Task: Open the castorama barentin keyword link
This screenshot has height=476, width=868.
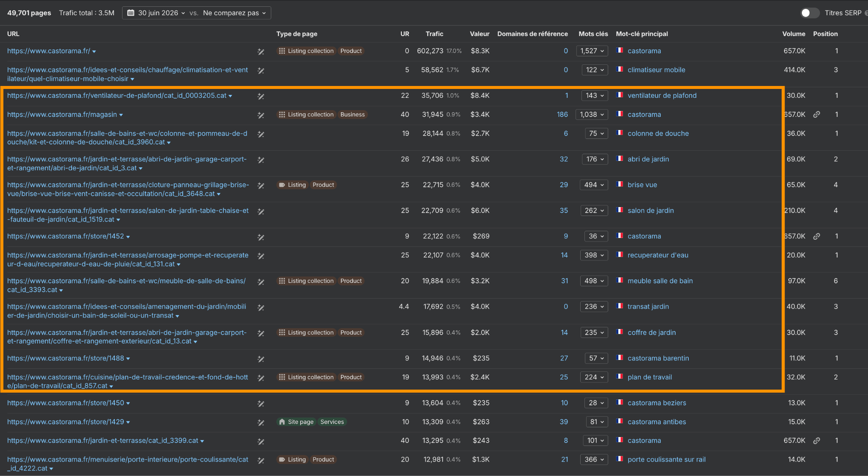Action: tap(658, 358)
